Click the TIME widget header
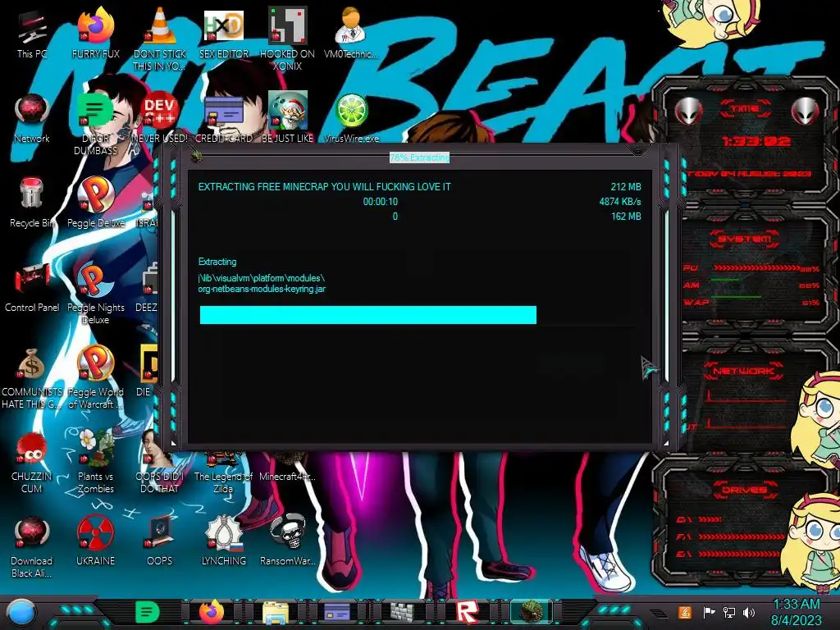The height and width of the screenshot is (630, 840). (745, 108)
